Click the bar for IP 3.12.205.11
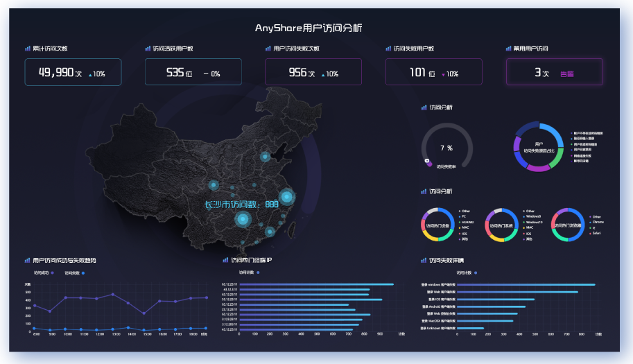 299,324
